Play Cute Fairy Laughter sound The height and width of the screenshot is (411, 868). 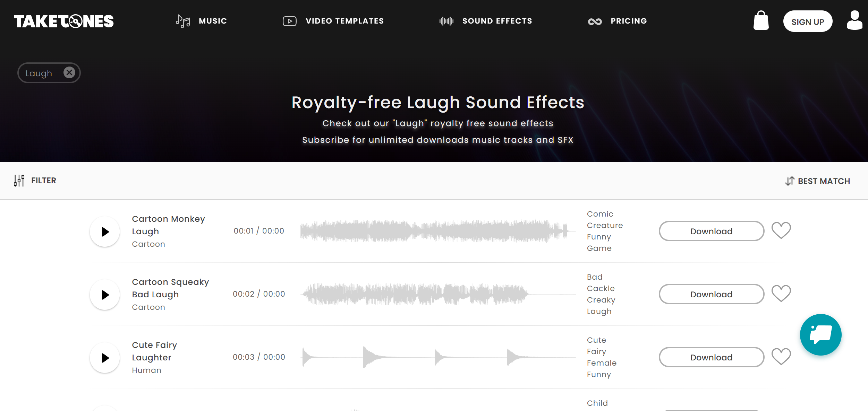tap(105, 358)
